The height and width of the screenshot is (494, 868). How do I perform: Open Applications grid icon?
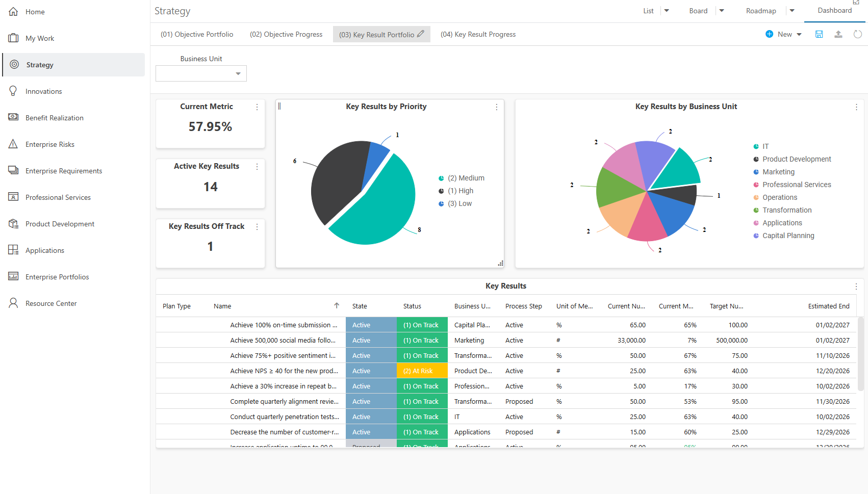coord(13,250)
